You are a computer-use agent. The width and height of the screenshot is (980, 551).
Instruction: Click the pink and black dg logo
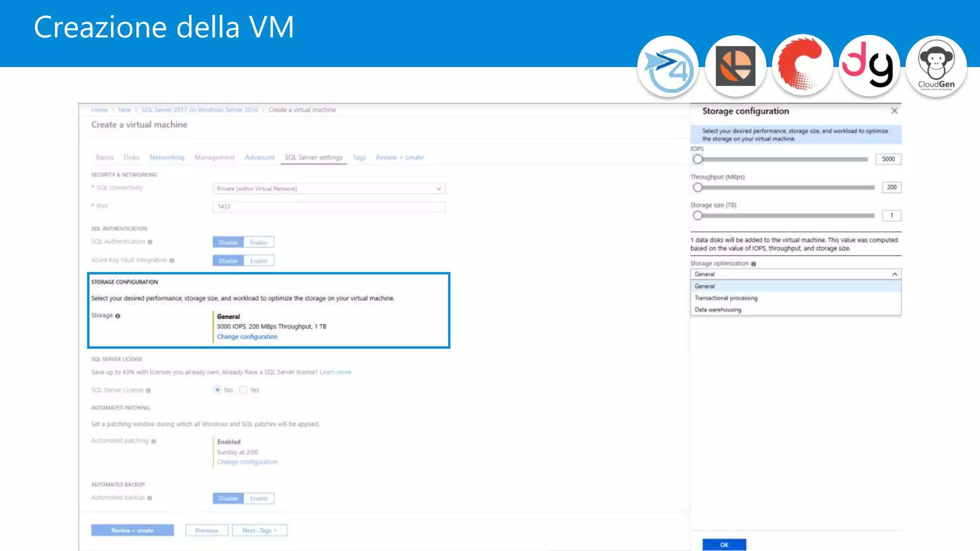pos(869,66)
